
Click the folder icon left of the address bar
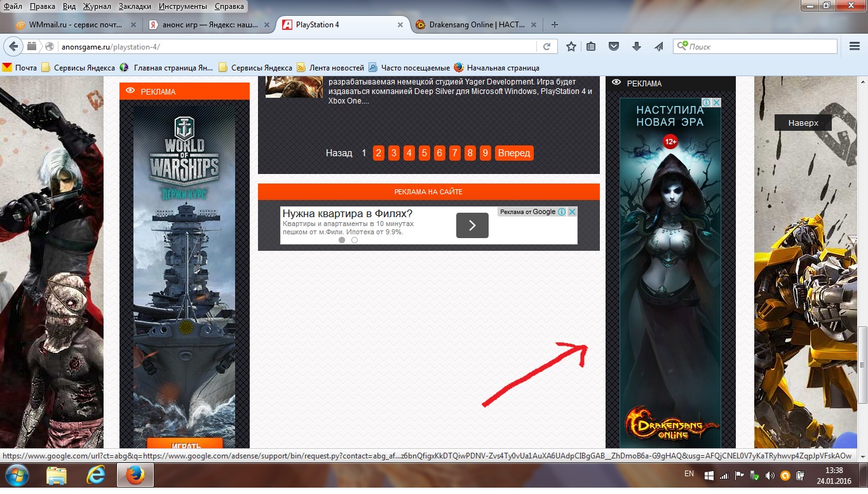[x=32, y=46]
